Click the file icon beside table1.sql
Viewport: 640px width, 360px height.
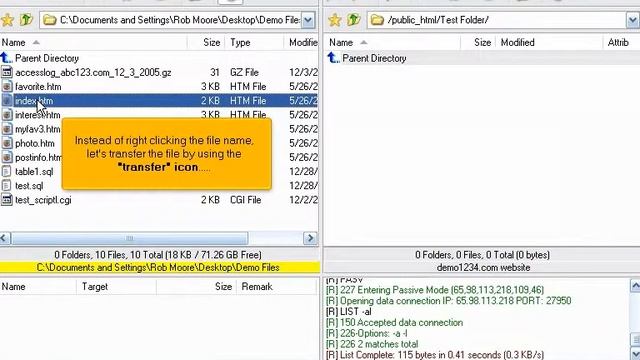(7, 171)
